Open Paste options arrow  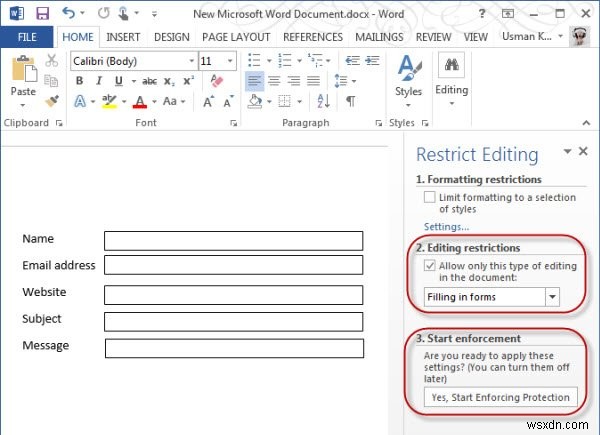point(23,105)
